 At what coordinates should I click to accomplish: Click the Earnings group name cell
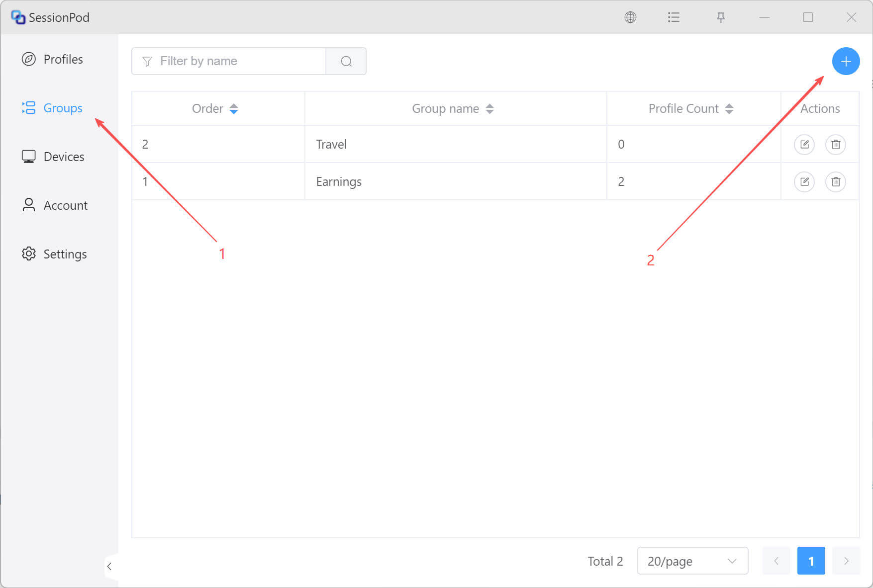click(x=456, y=182)
